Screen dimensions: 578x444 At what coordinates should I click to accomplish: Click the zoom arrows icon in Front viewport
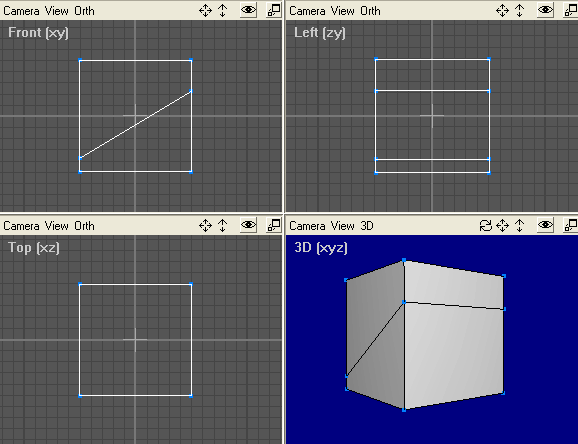click(223, 11)
